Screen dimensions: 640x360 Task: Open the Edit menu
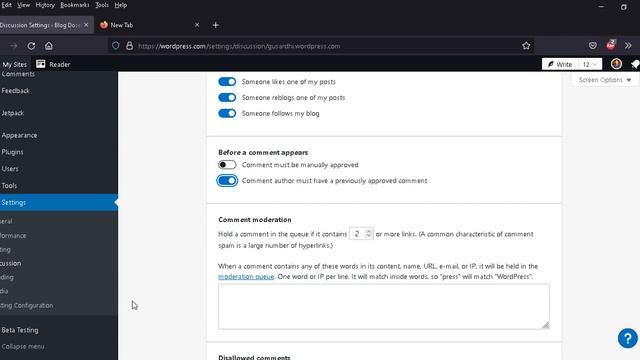pos(6,5)
